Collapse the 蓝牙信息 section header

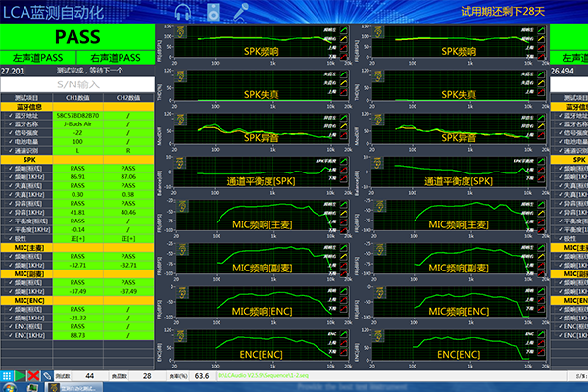pyautogui.click(x=29, y=107)
